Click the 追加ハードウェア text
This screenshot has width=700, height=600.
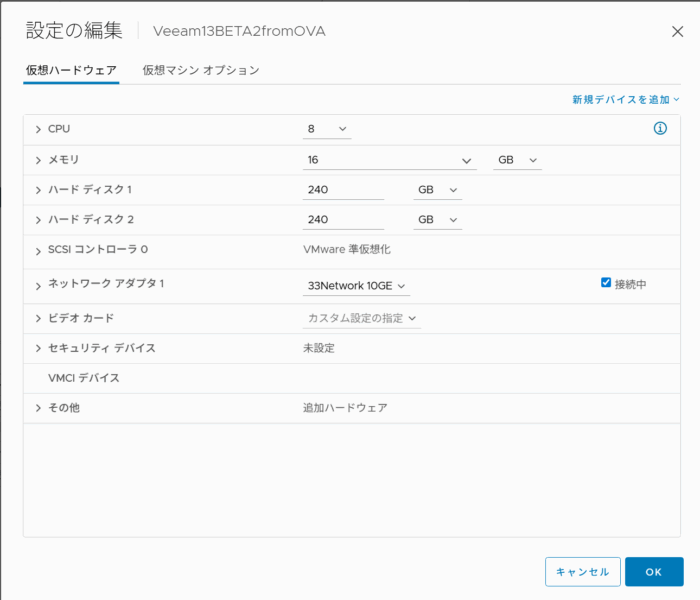point(345,408)
